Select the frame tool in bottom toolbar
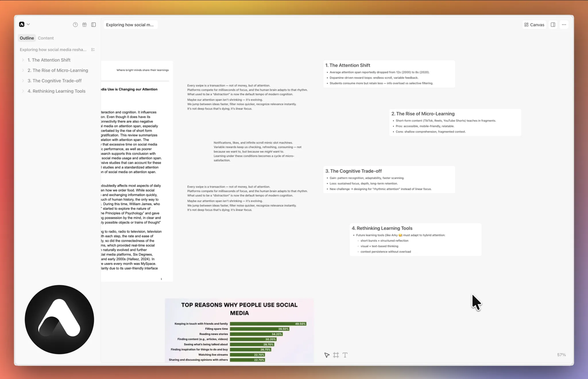The height and width of the screenshot is (379, 588). tap(336, 355)
